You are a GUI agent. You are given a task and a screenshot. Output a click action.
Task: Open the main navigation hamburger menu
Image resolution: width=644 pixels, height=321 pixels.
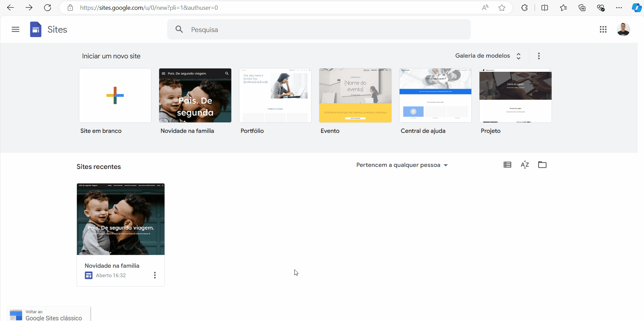(x=15, y=29)
